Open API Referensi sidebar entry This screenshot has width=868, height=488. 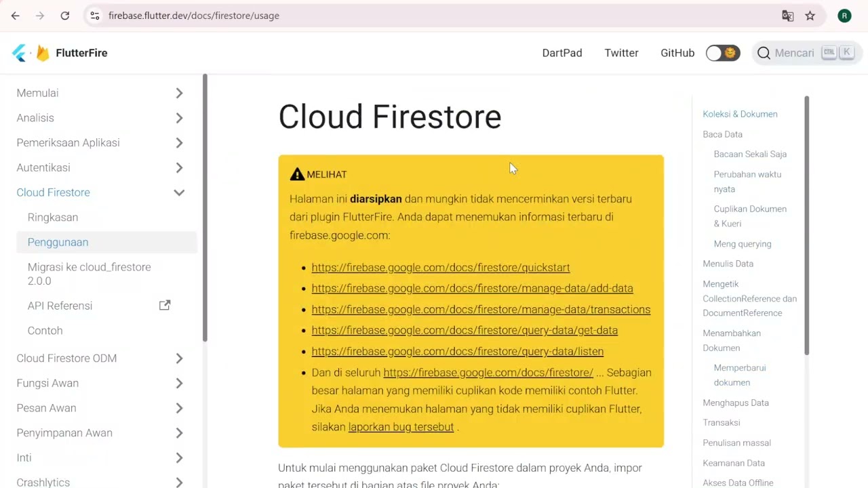click(x=60, y=306)
